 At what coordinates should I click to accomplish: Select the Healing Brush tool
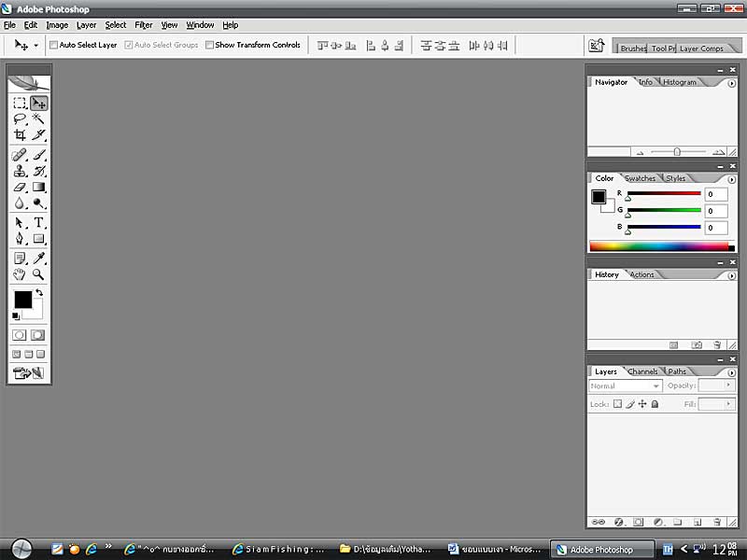tap(20, 155)
